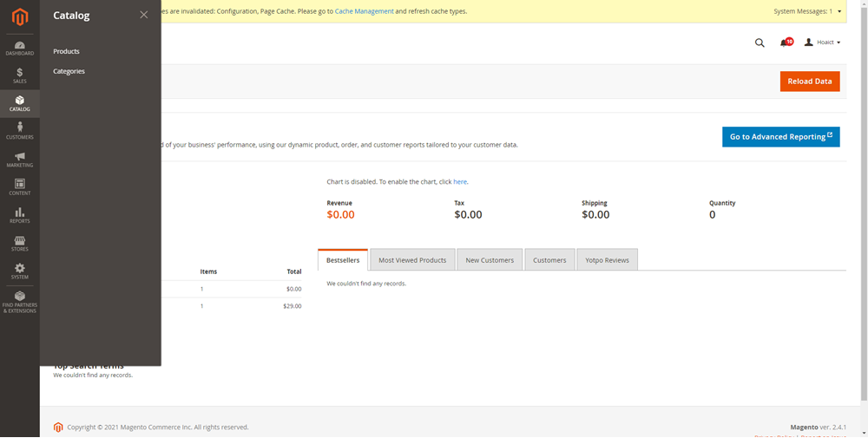The image size is (868, 438).
Task: Select Products in the Catalog menu
Action: point(66,51)
